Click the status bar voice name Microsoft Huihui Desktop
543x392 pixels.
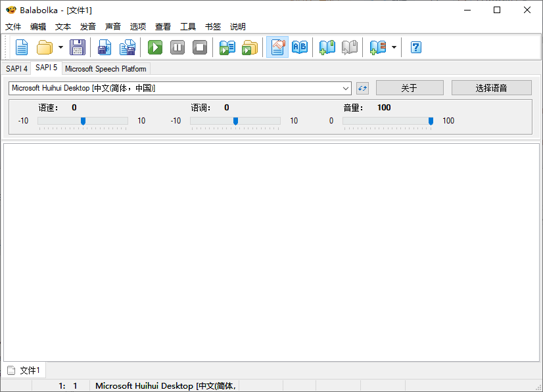coord(166,386)
